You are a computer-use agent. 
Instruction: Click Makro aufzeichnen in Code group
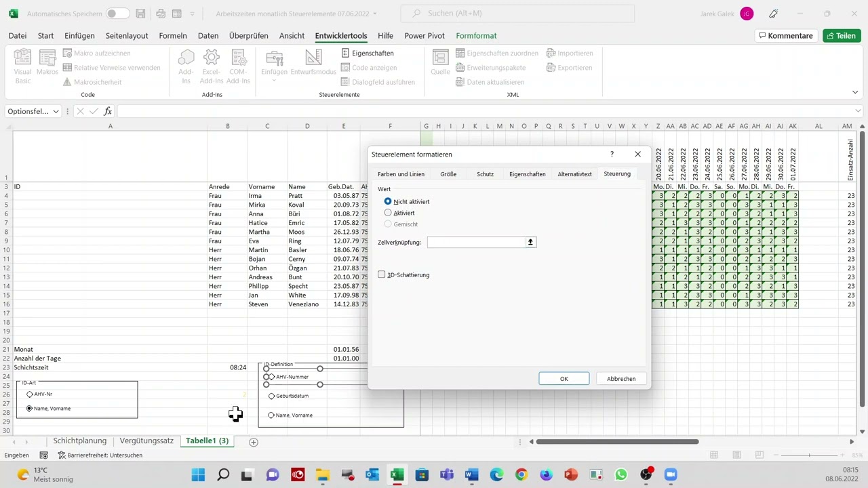click(x=96, y=53)
